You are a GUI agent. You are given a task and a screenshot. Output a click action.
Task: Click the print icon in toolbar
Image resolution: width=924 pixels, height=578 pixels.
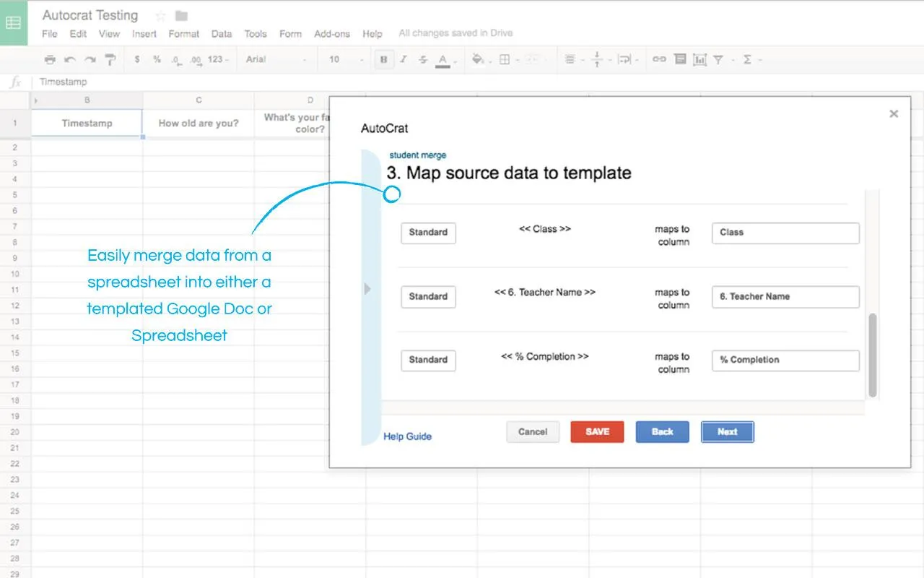point(49,59)
